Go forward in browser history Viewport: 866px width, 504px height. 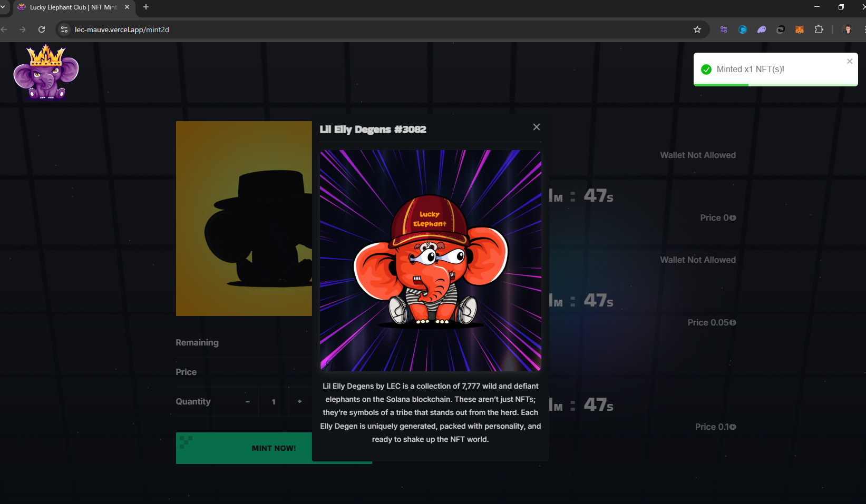coord(22,29)
